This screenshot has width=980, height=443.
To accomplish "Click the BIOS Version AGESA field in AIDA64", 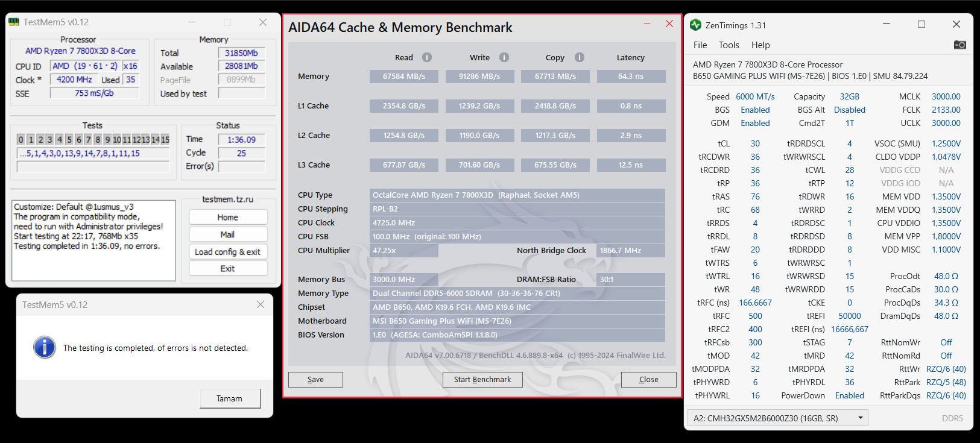I will pyautogui.click(x=517, y=335).
